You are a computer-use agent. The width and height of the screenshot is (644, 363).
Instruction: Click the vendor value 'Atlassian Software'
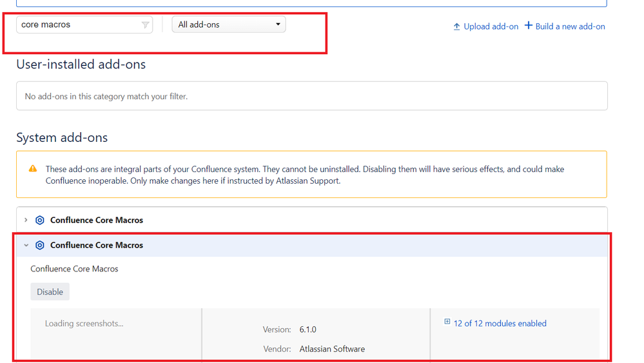click(x=332, y=349)
